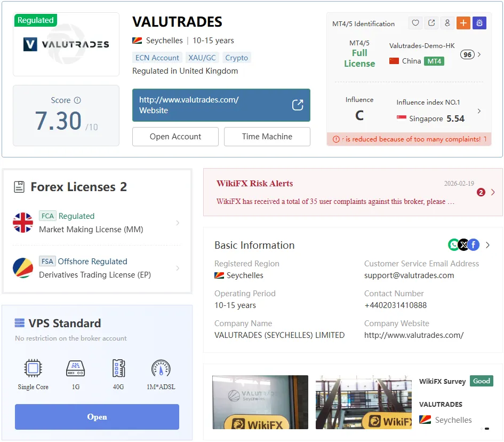
Task: Click the green Regulated badge
Action: pyautogui.click(x=36, y=20)
